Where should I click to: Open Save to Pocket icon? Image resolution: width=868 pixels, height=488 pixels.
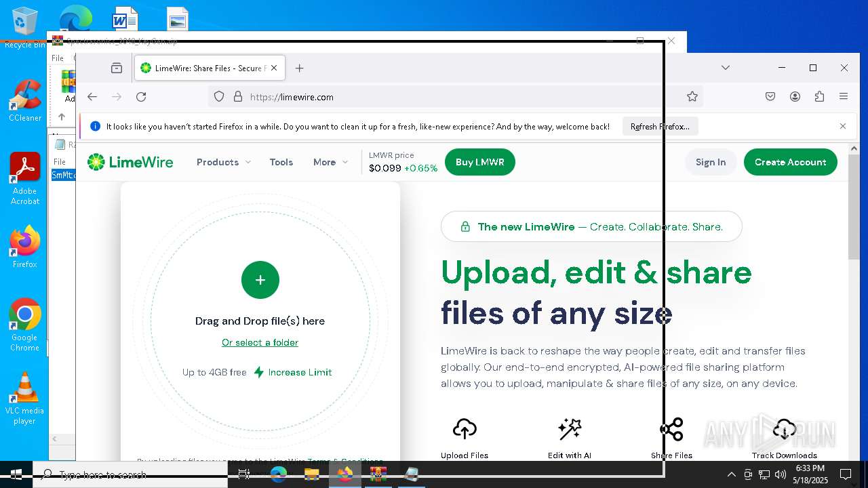(770, 97)
